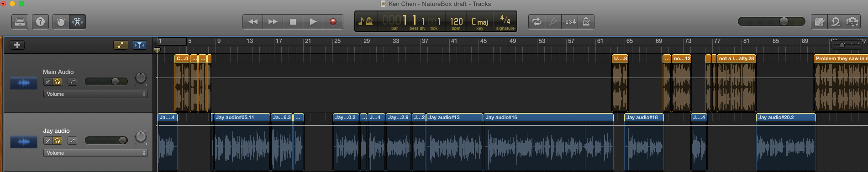Adjust master volume slider

point(771,21)
